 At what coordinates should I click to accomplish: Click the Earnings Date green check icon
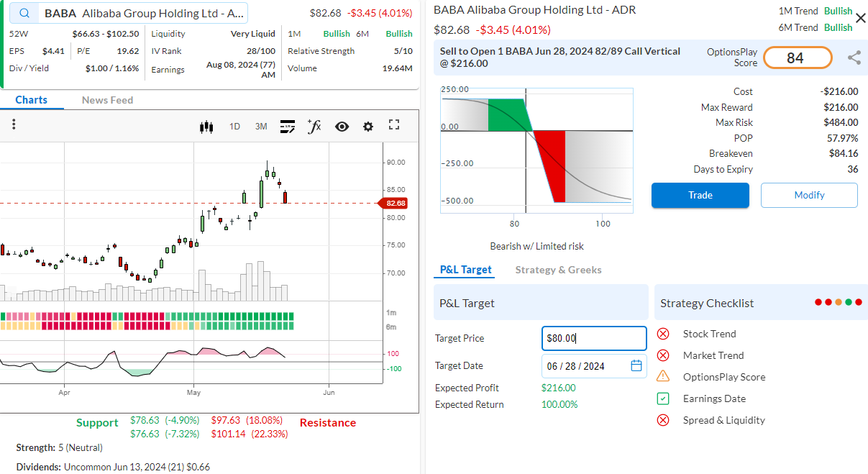663,398
